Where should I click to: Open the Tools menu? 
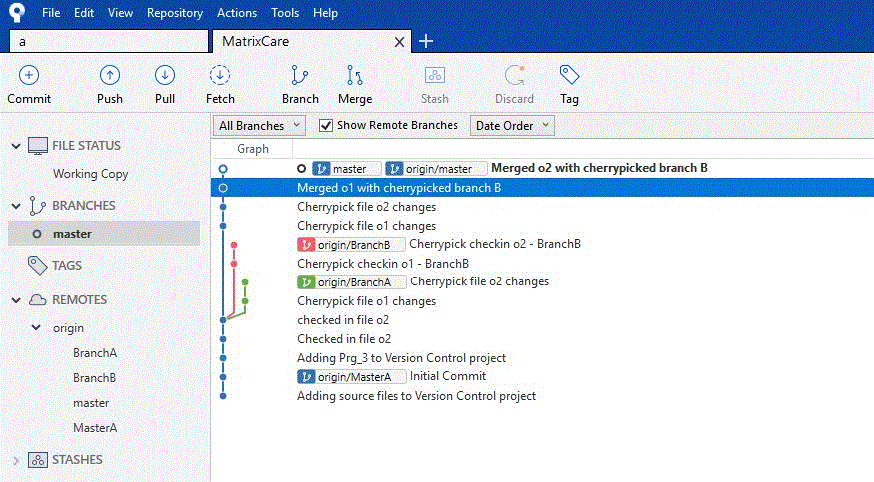[285, 12]
